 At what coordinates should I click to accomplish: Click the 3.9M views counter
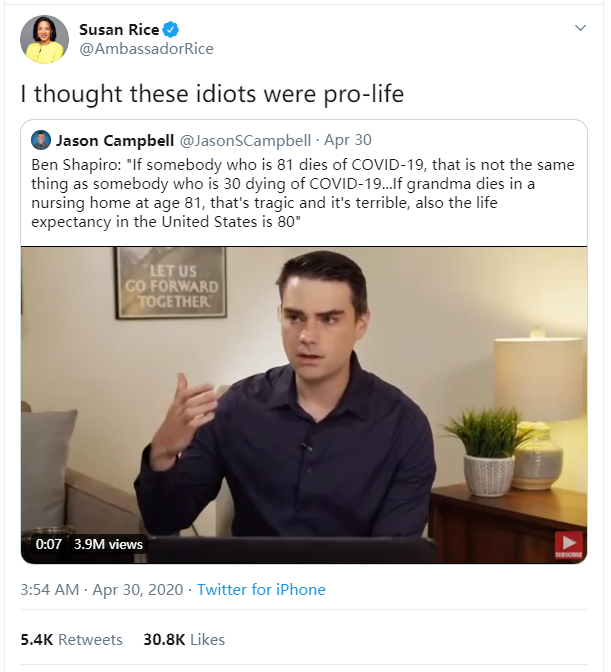109,544
